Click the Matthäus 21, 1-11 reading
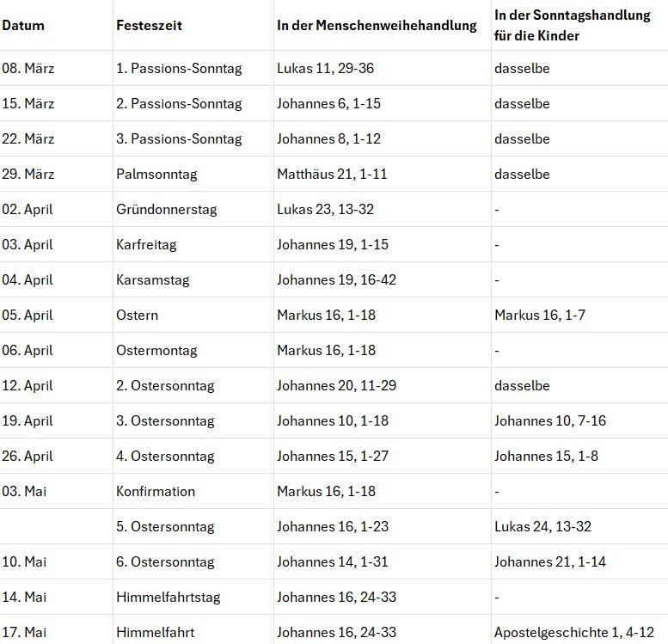The image size is (668, 644). (x=332, y=174)
